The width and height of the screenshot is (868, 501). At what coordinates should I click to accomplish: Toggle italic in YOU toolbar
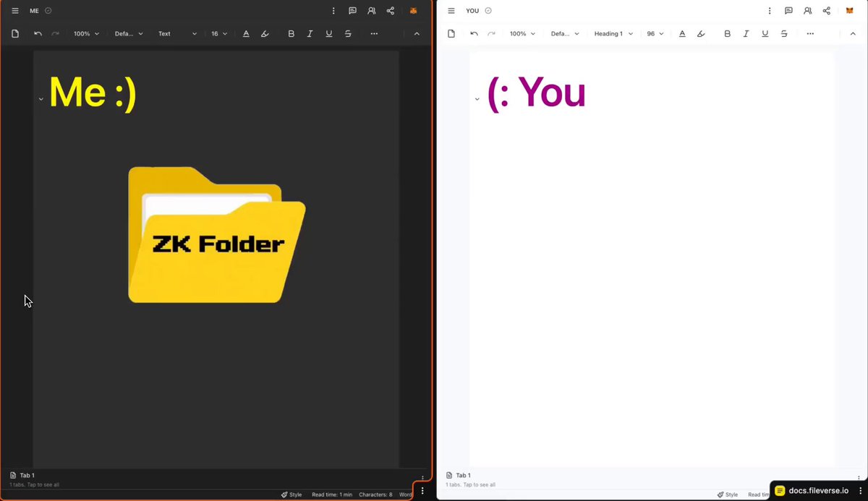(746, 33)
